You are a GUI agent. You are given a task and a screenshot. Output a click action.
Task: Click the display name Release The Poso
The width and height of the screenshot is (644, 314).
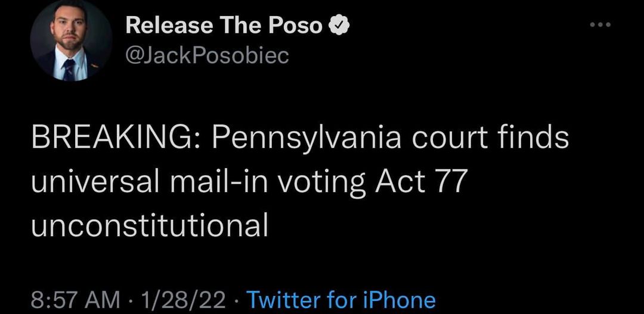pyautogui.click(x=225, y=26)
